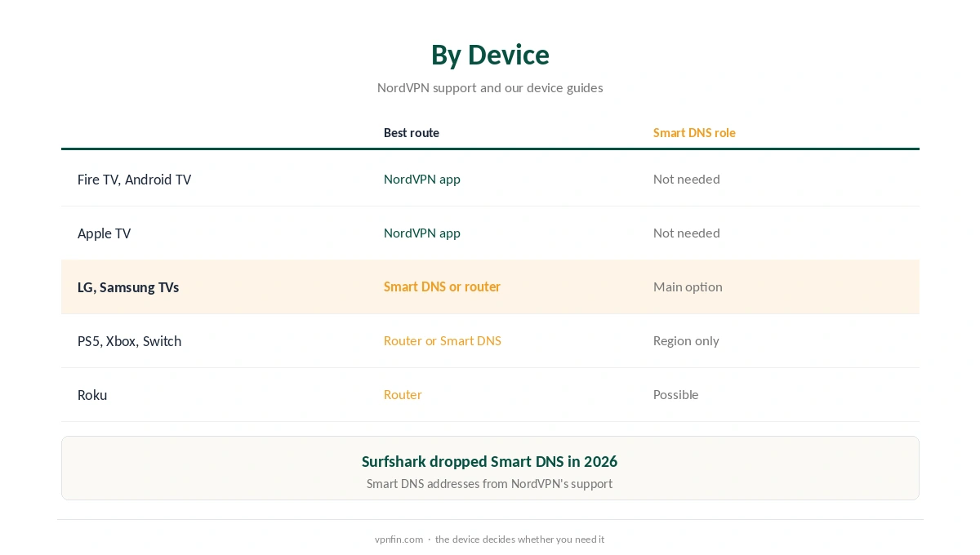
Task: Click the 'Possible' cell
Action: pyautogui.click(x=676, y=394)
